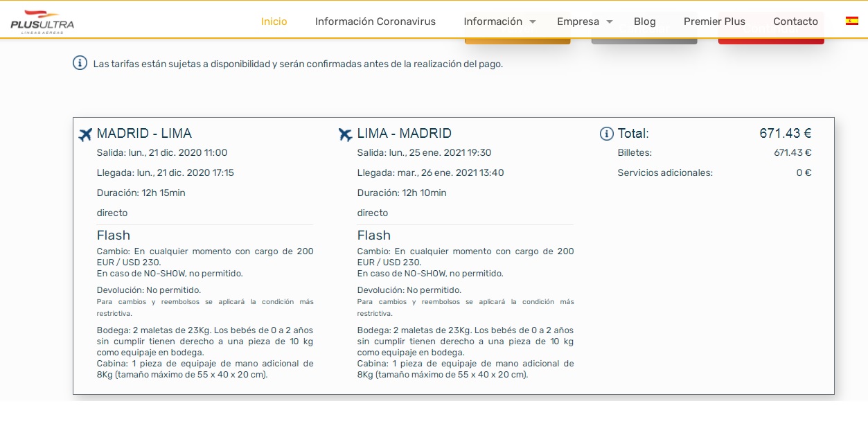Click the airplane icon next to MADRID - LIMA
868x435 pixels.
(85, 134)
